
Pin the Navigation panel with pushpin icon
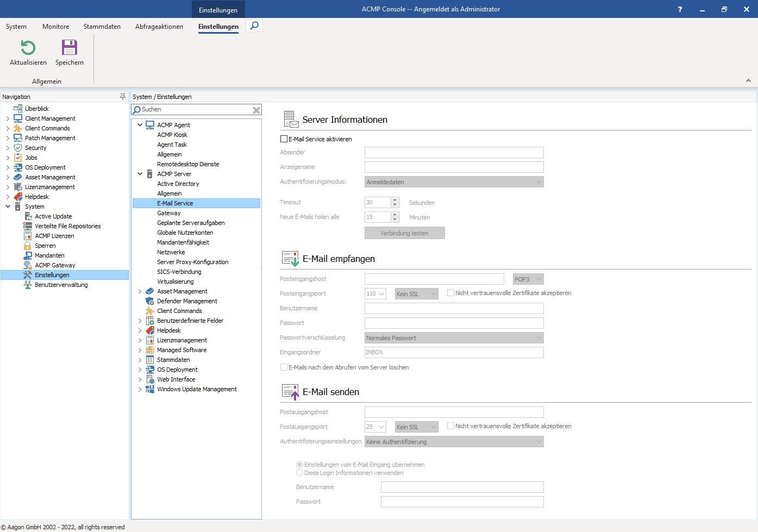click(x=123, y=97)
